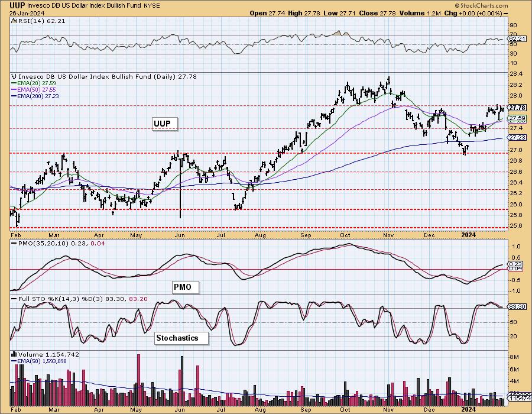
Task: Click the EMA(50) 1,593,098 volume legend text
Action: click(x=42, y=361)
